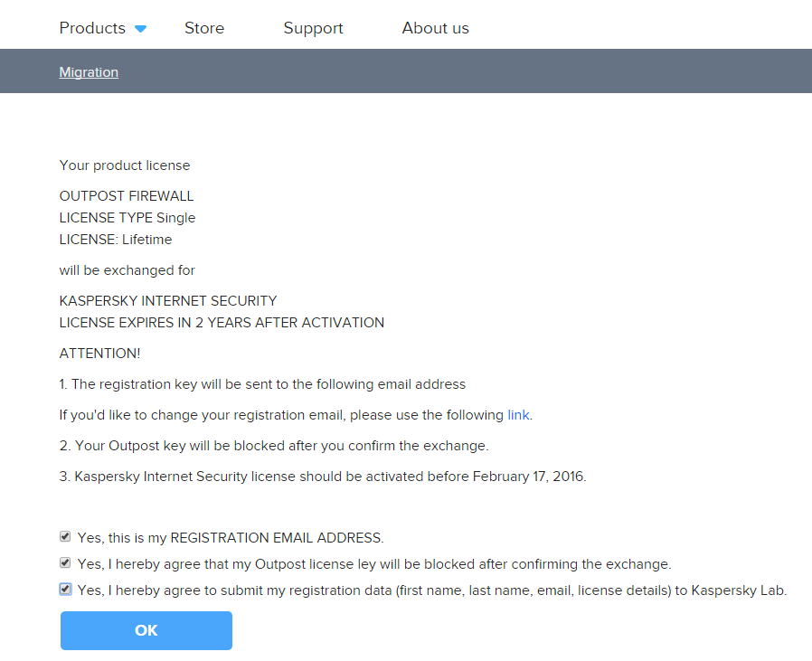Click the 'ATTENTION!' heading
This screenshot has width=812, height=661.
click(99, 354)
